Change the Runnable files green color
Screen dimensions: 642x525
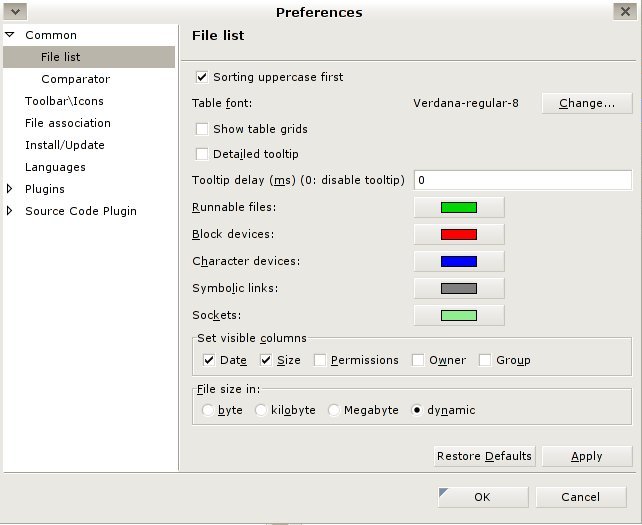pyautogui.click(x=459, y=207)
